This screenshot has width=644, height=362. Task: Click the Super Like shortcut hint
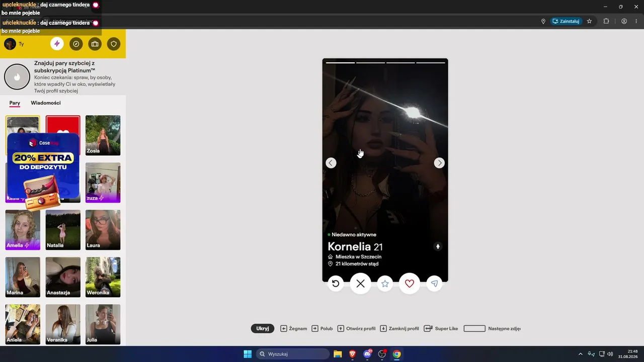point(441,328)
